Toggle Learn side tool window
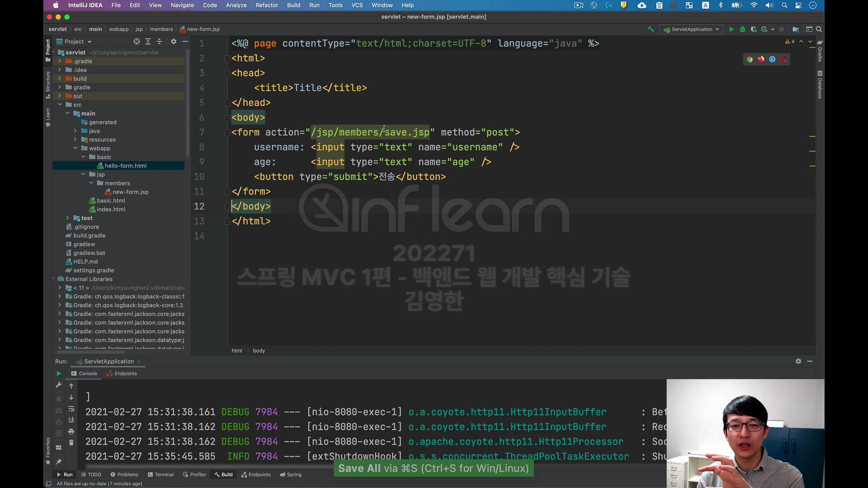The width and height of the screenshot is (868, 488). click(48, 117)
